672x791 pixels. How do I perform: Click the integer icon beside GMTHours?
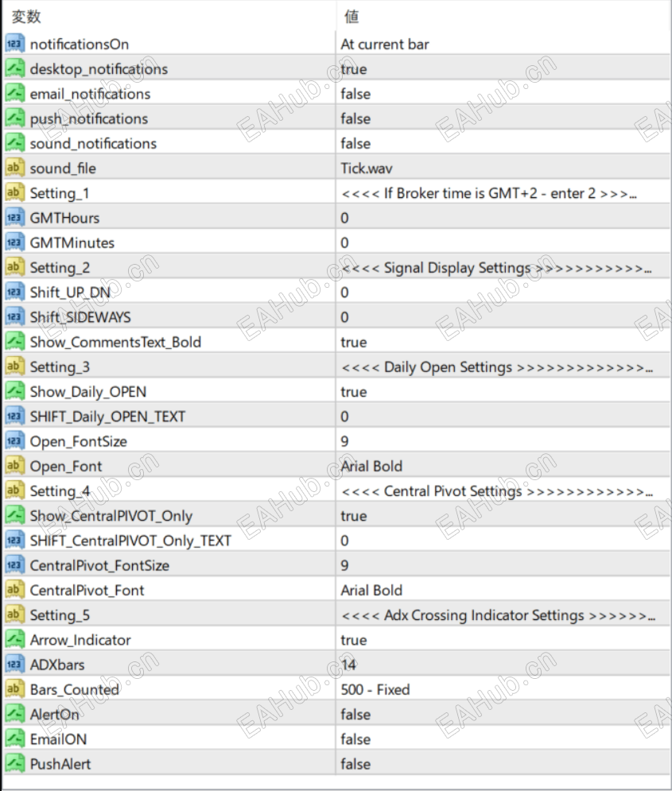pos(14,217)
